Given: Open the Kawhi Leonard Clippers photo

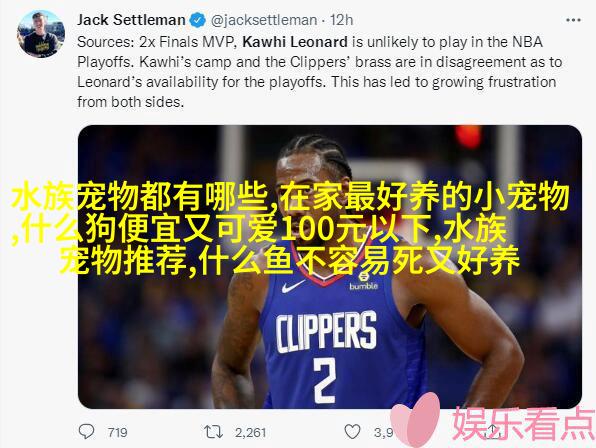Looking at the screenshot, I should tap(330, 267).
